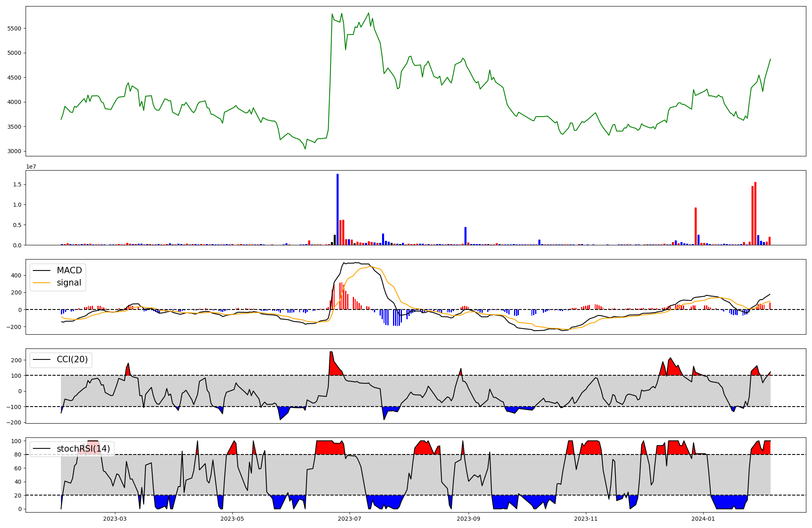Click the 60 tick on stochRSI axis
The image size is (812, 528).
tap(19, 468)
